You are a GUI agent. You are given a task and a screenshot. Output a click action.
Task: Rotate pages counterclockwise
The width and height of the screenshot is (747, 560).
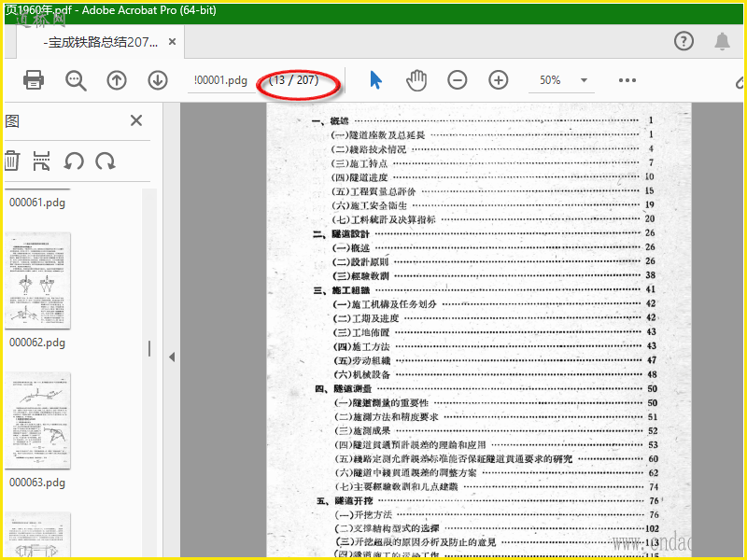(x=74, y=161)
